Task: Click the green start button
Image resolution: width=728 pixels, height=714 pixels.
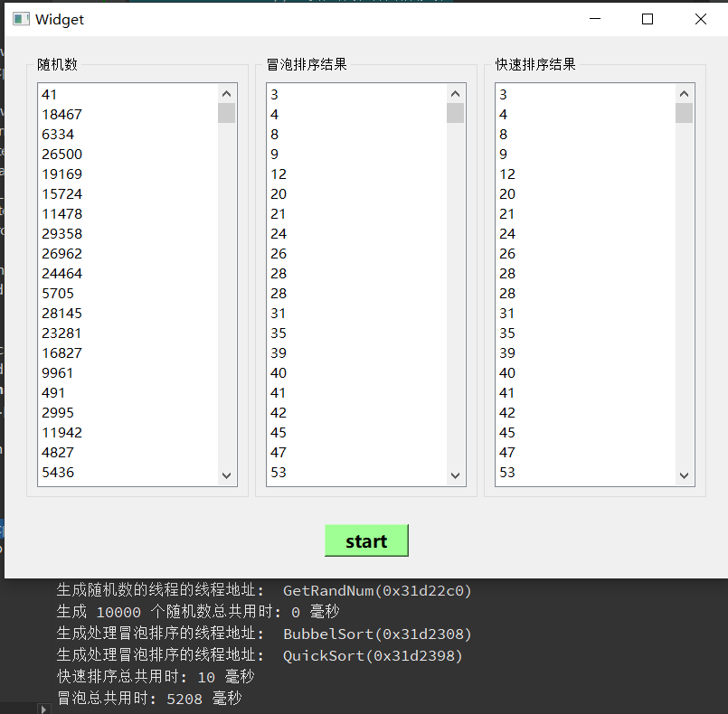Action: (x=366, y=540)
